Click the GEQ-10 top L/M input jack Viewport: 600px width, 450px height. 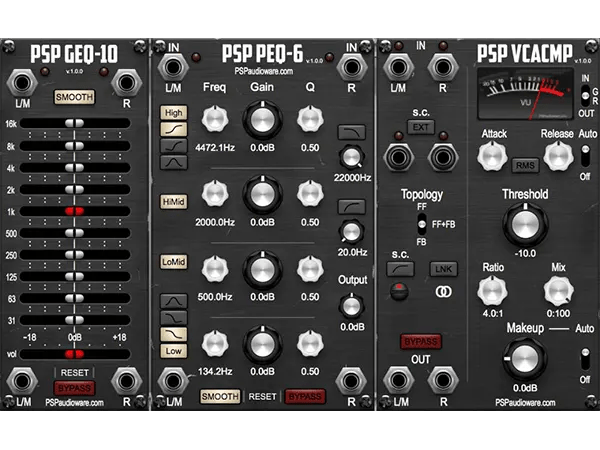point(22,83)
